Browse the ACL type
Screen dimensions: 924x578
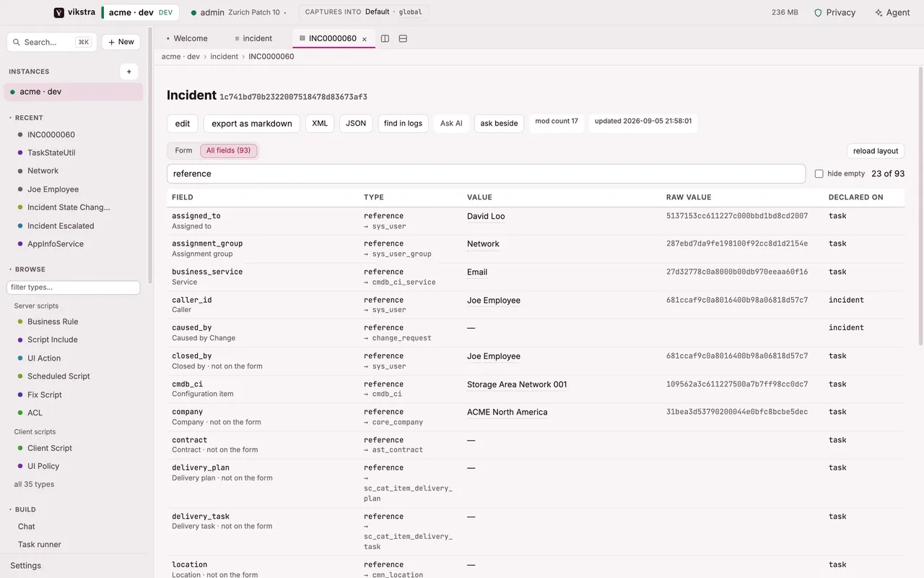coord(35,413)
